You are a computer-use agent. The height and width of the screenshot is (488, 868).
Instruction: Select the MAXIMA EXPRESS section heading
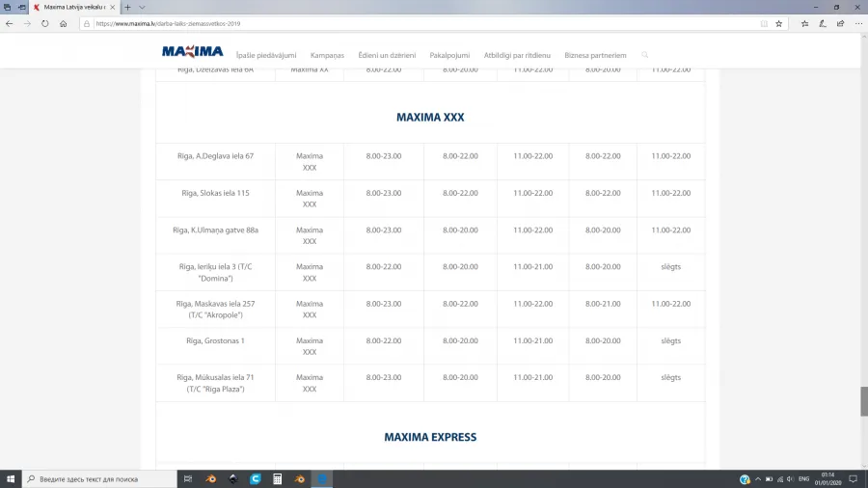point(430,437)
